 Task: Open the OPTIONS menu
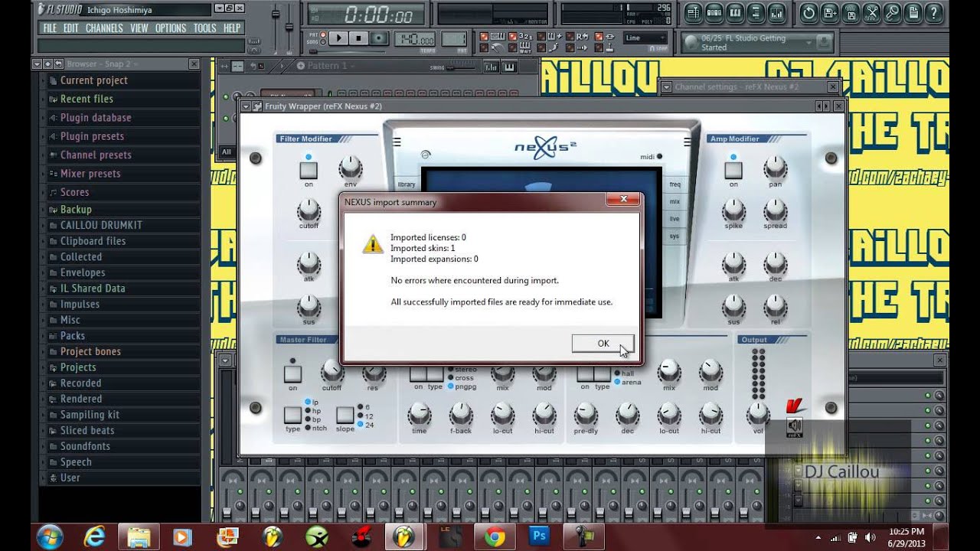click(x=171, y=28)
